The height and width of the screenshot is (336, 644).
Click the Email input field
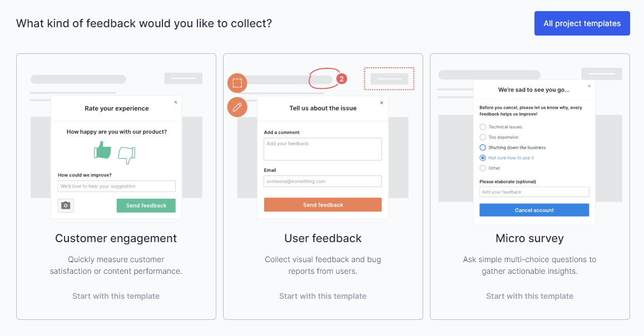pos(323,181)
